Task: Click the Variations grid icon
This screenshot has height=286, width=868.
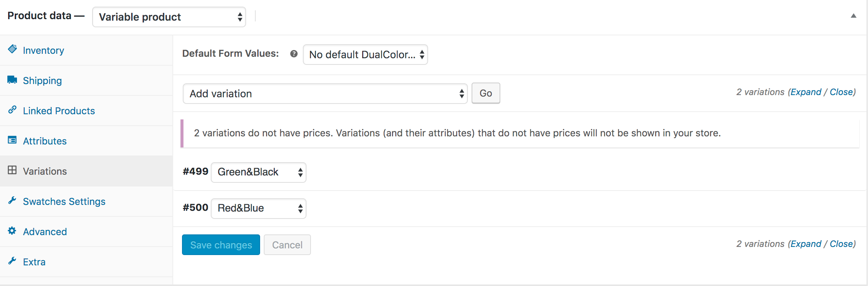Action: click(12, 170)
